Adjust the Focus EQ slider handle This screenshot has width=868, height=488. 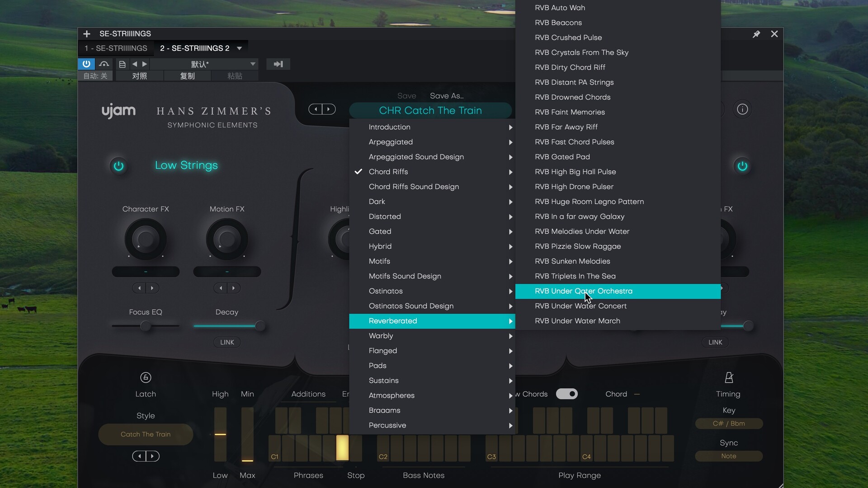(146, 326)
